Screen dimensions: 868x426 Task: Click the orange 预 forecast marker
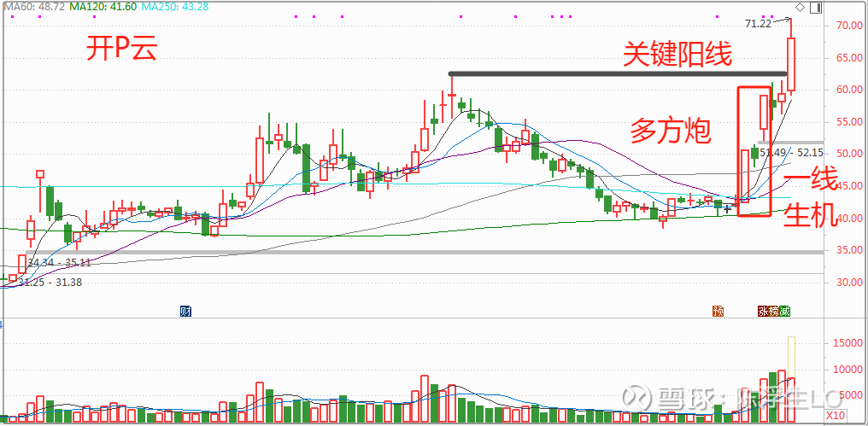point(719,311)
